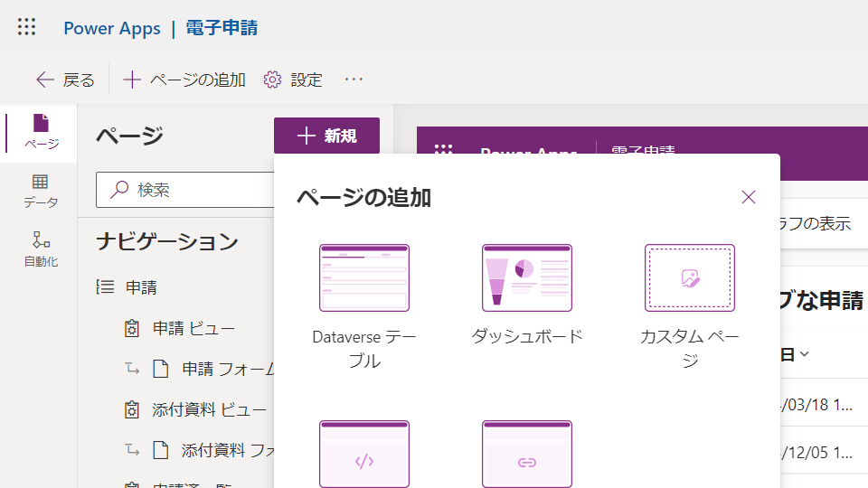This screenshot has height=488, width=868.
Task: Open the more commands ellipsis menu
Action: click(x=354, y=80)
